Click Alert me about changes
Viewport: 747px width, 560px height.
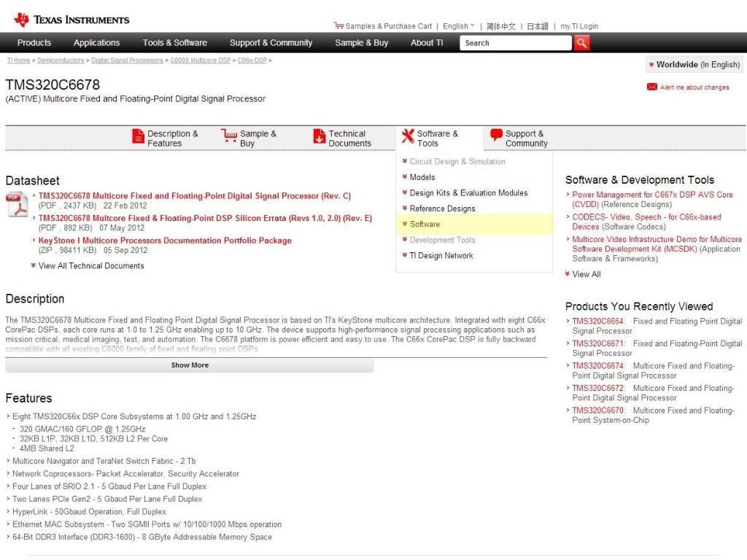[694, 87]
